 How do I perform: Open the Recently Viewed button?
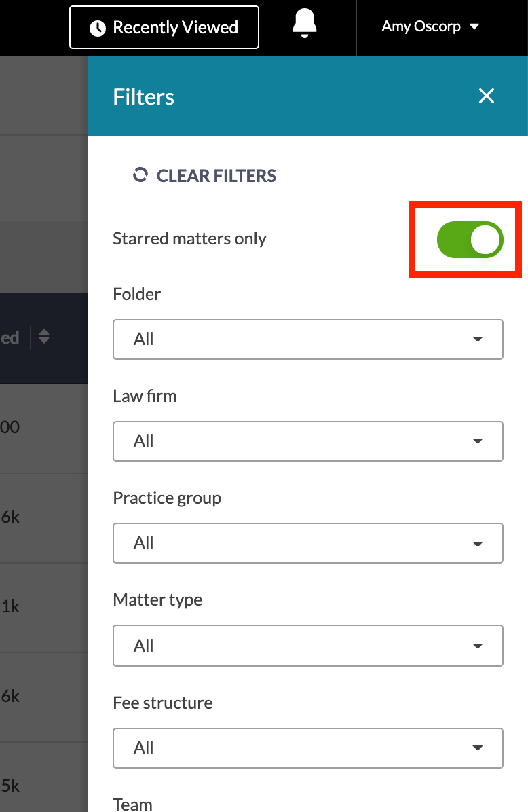(164, 27)
